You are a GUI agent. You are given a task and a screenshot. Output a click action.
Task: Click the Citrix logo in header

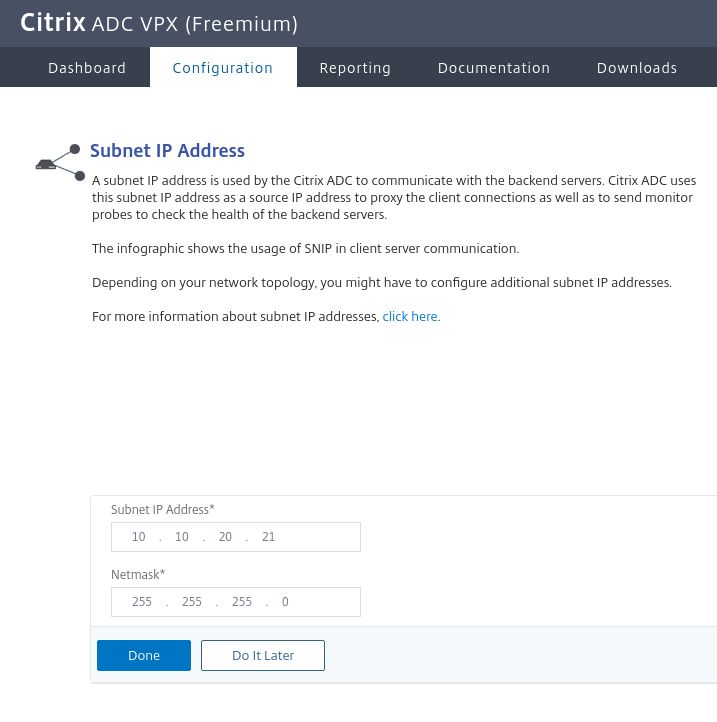[52, 23]
